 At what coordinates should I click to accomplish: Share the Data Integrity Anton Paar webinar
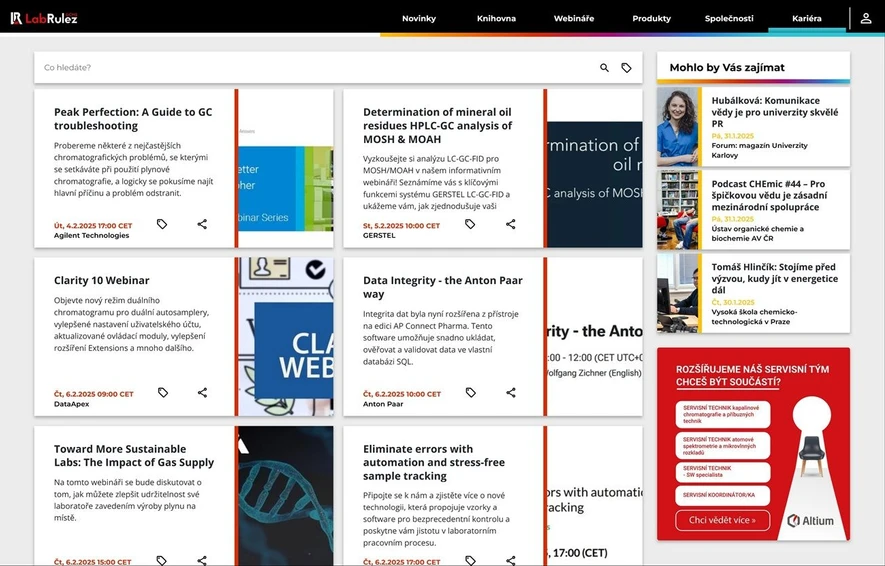pyautogui.click(x=511, y=393)
